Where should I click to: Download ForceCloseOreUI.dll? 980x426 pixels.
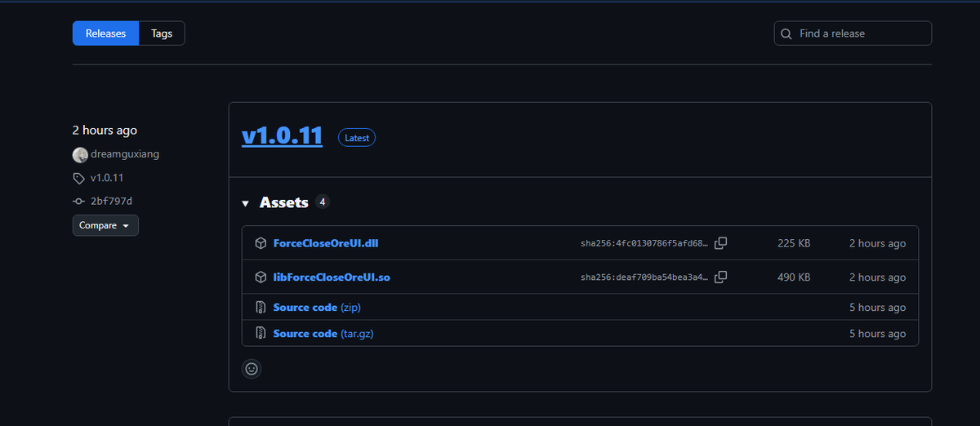(326, 243)
